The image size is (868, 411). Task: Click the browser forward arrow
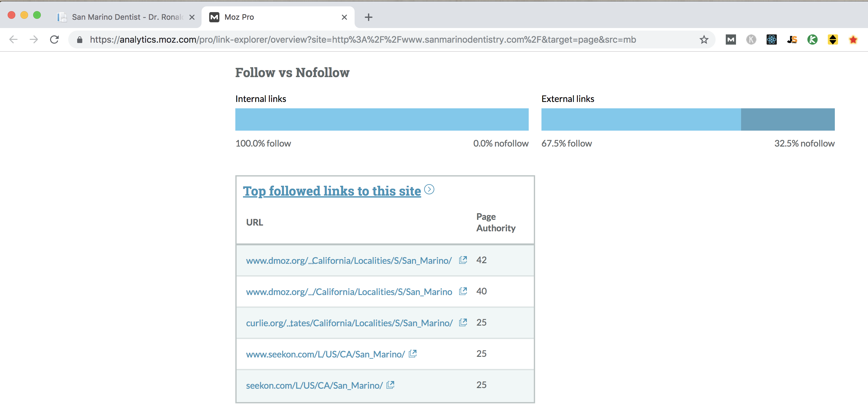pos(34,40)
